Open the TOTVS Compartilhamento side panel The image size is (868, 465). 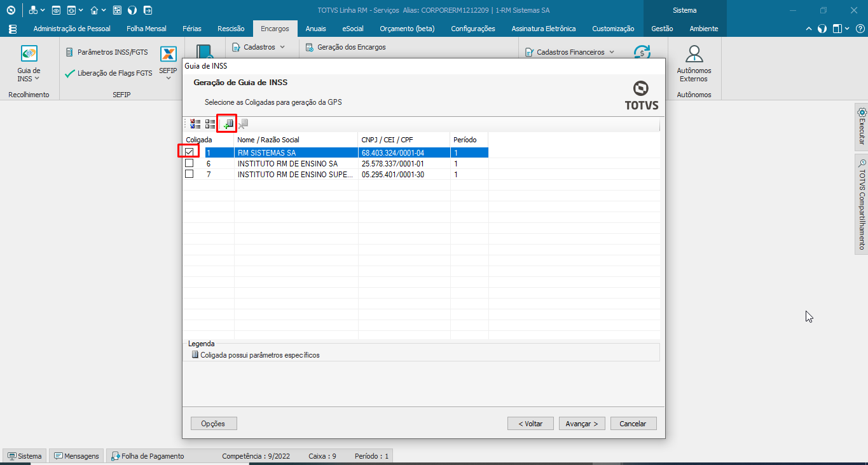pos(862,203)
